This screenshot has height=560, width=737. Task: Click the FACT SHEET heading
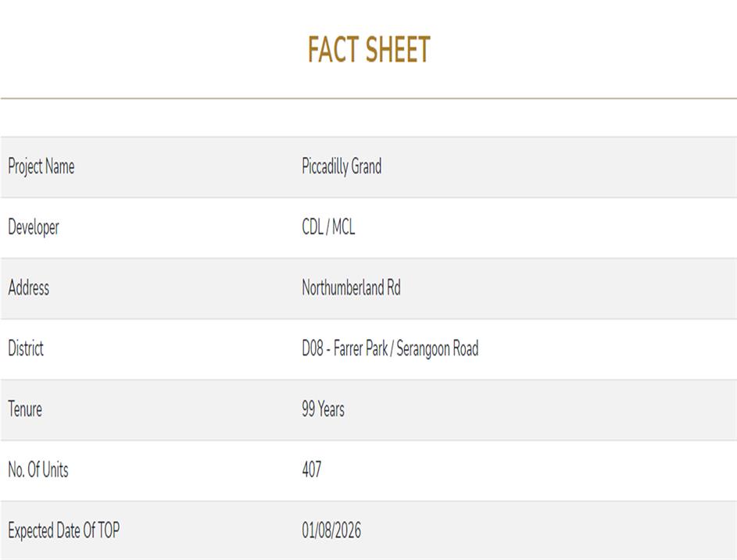pyautogui.click(x=368, y=50)
